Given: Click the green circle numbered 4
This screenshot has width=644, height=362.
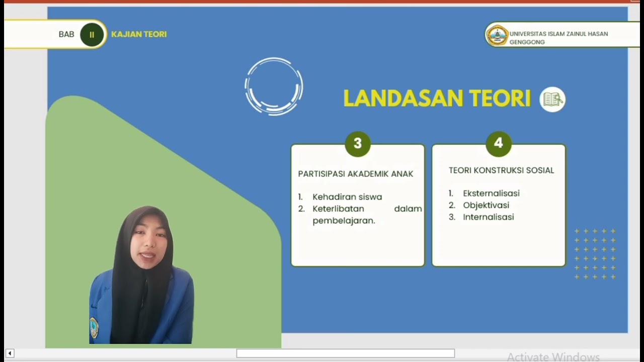Looking at the screenshot, I should click(499, 144).
